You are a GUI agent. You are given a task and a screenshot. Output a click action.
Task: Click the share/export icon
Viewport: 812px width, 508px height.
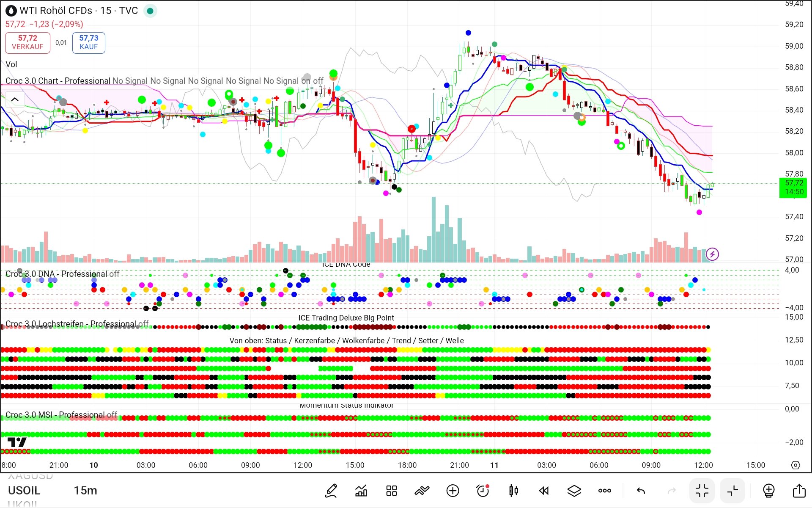point(799,491)
